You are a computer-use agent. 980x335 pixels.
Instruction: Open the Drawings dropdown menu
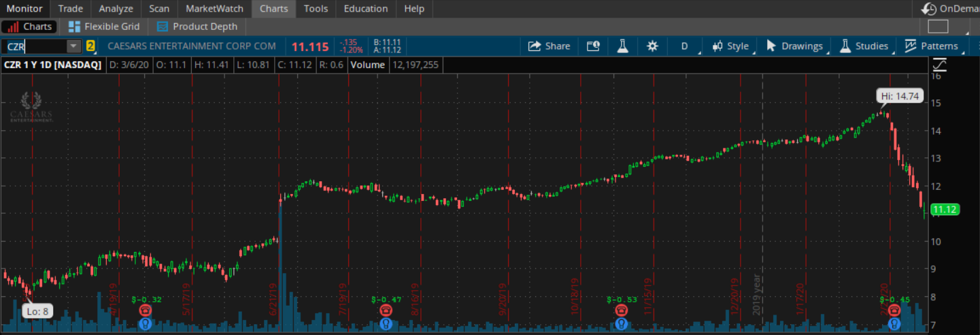tap(796, 46)
